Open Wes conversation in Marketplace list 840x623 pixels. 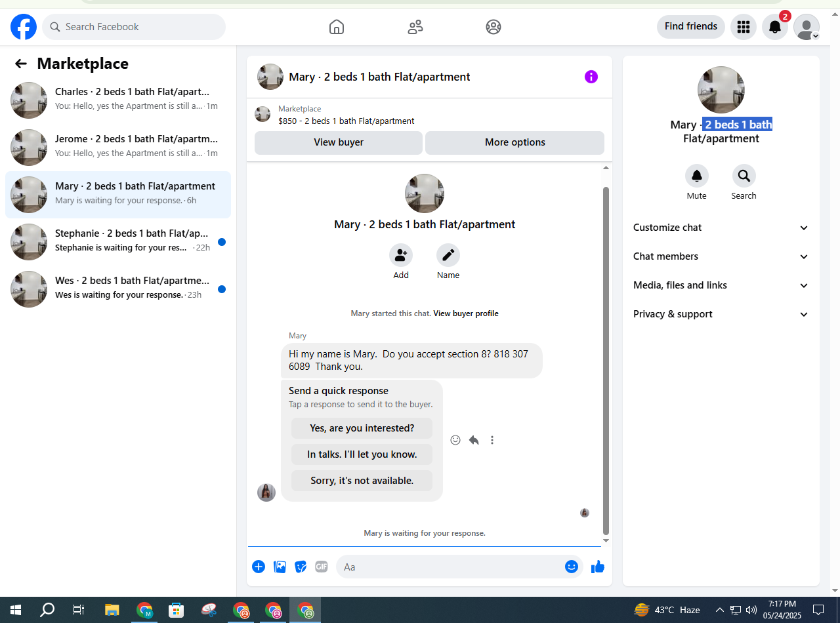point(118,289)
